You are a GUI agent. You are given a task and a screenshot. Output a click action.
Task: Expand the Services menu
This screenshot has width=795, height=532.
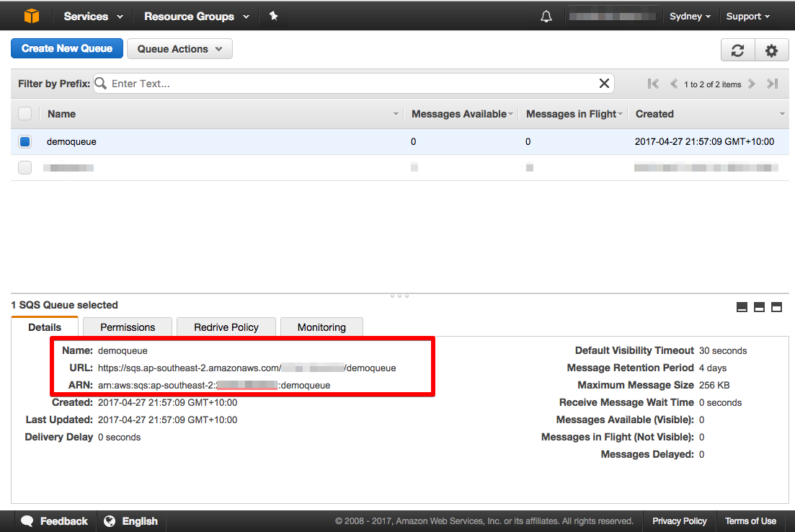[x=93, y=17]
